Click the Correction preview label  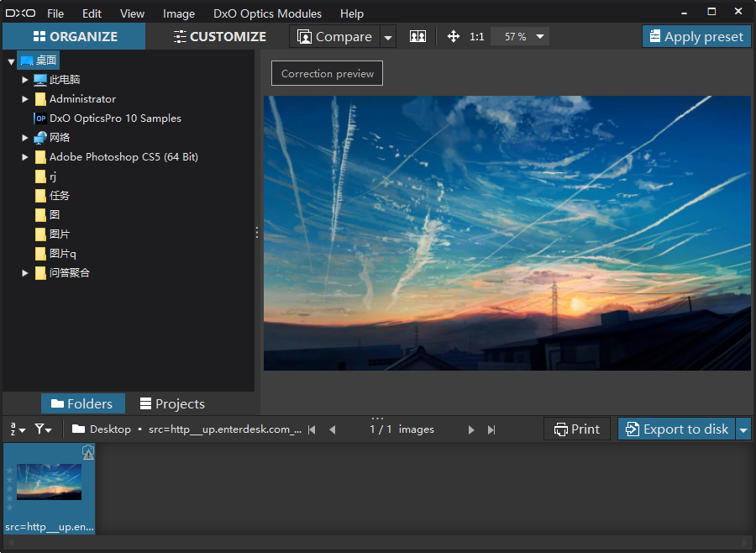pyautogui.click(x=328, y=73)
